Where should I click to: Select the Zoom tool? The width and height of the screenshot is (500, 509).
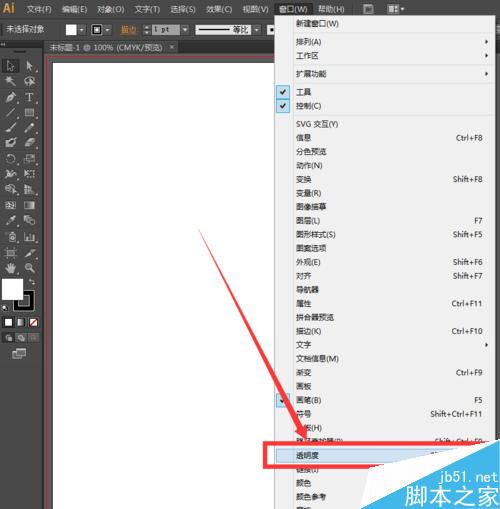29,268
